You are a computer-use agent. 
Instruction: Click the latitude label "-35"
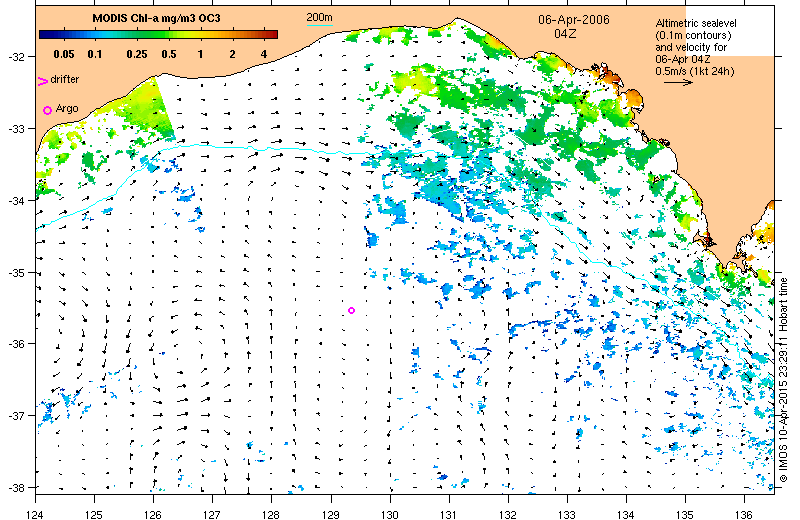(15, 273)
